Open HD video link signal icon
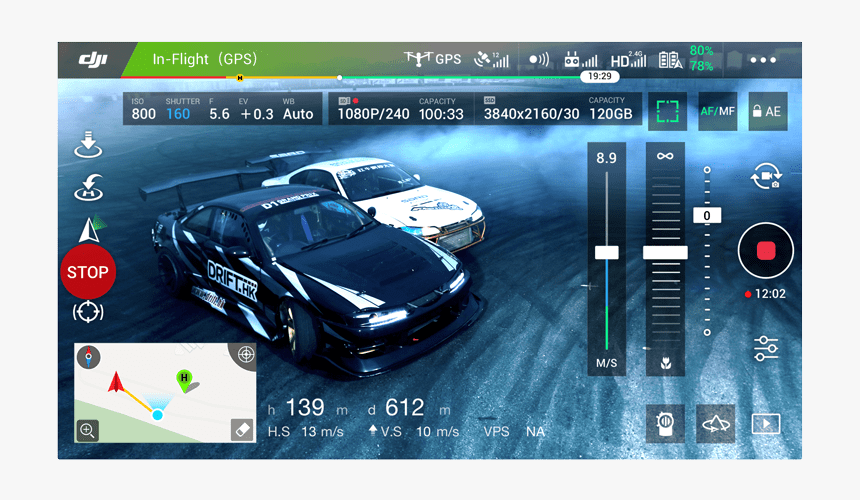 coord(629,59)
